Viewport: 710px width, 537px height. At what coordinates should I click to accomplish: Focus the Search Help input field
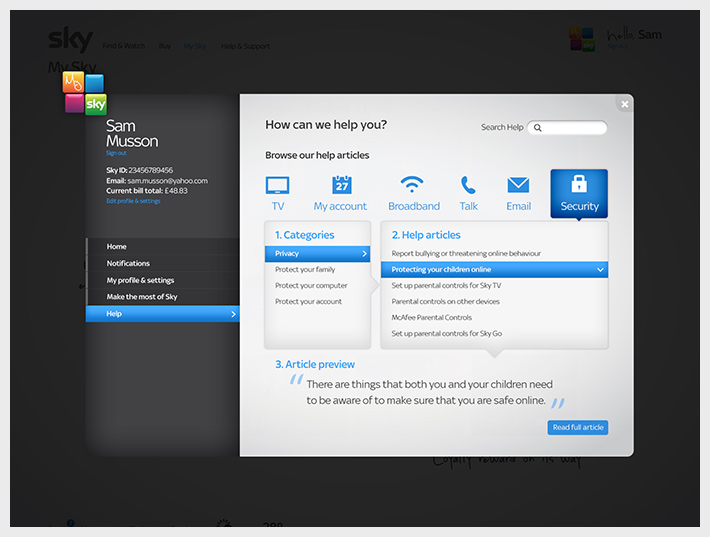coord(567,128)
